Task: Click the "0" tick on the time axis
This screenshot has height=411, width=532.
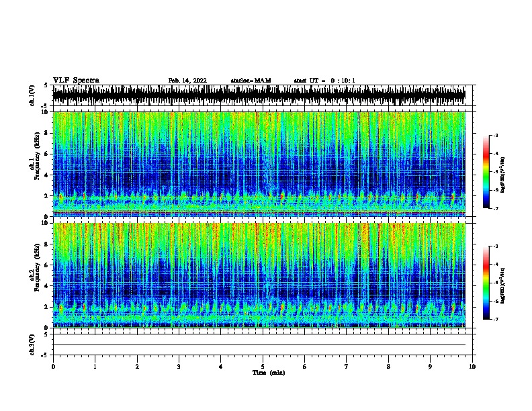Action: coord(53,367)
